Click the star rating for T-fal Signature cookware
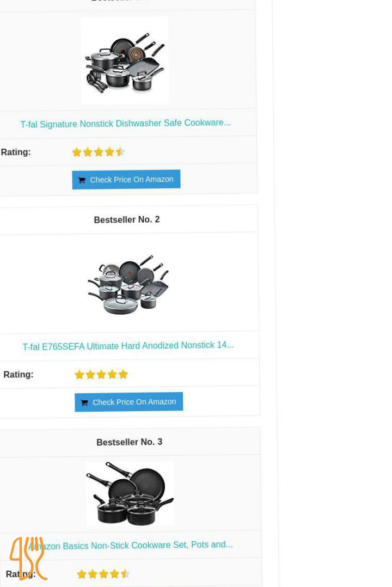This screenshot has width=392, height=587. point(99,152)
